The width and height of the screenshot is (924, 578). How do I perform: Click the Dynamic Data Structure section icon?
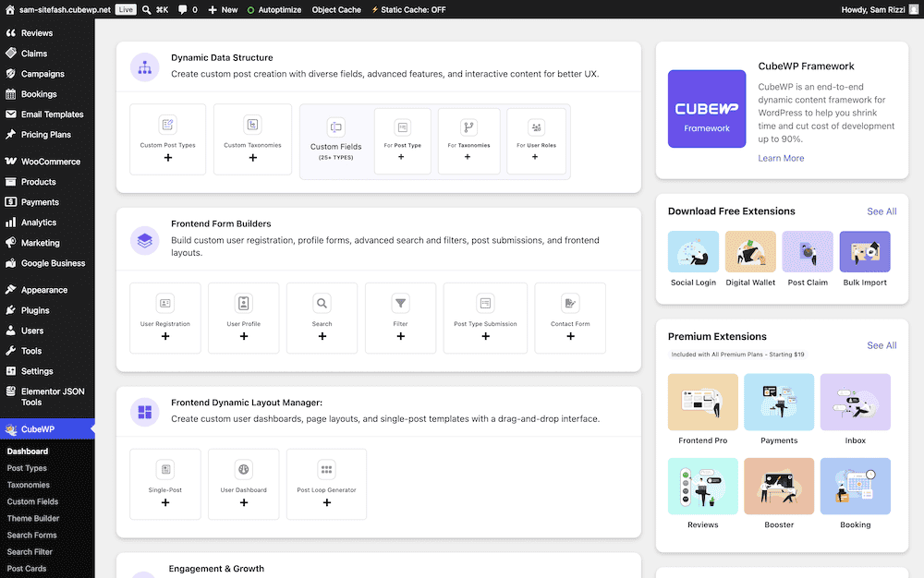pyautogui.click(x=144, y=67)
